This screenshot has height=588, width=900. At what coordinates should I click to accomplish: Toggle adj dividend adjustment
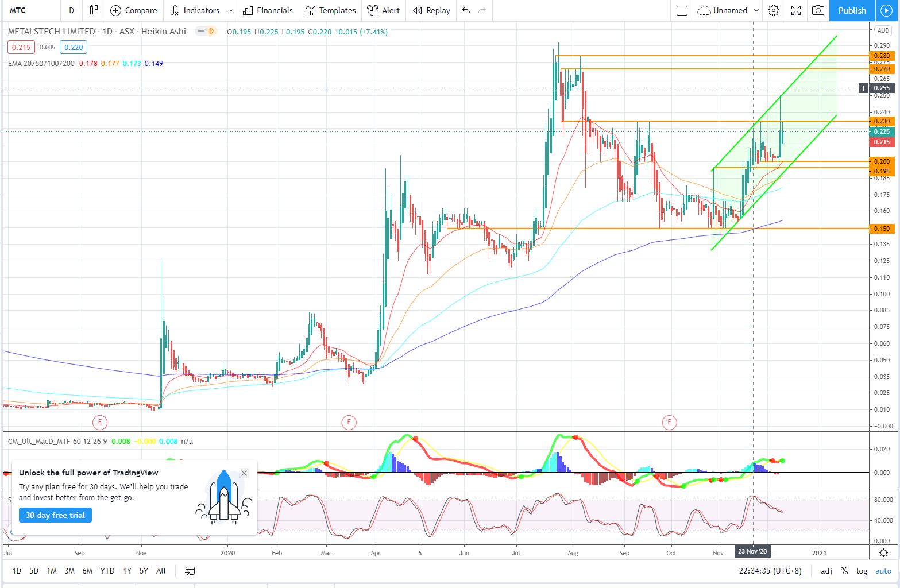click(x=826, y=571)
